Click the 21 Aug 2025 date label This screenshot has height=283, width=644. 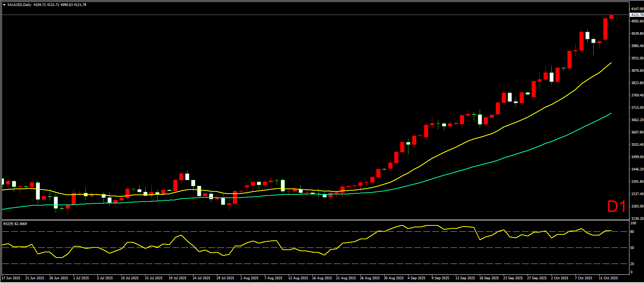pyautogui.click(x=346, y=278)
